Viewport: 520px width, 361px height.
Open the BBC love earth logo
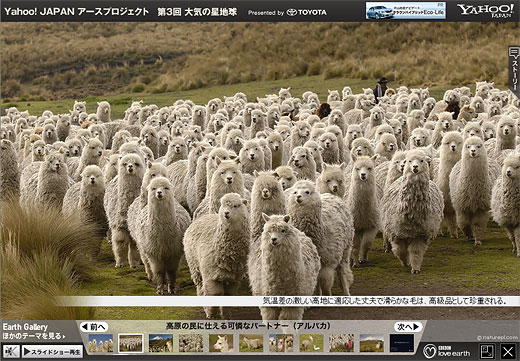(447, 351)
